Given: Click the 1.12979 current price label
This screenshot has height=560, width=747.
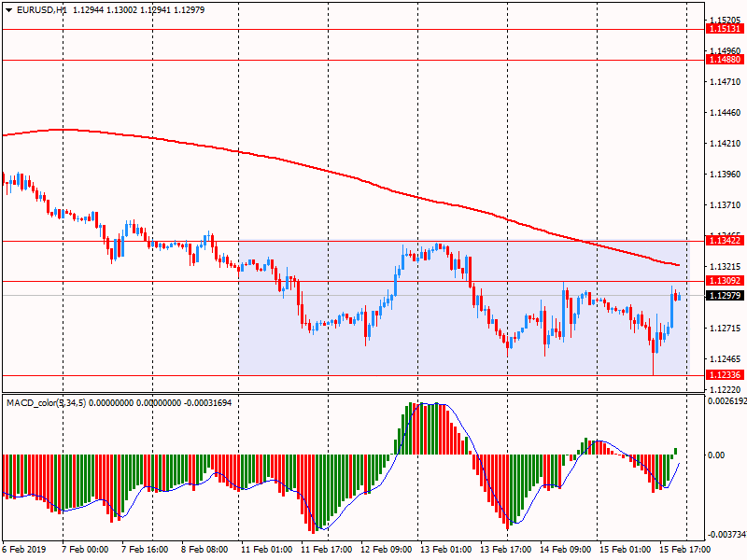Looking at the screenshot, I should [x=726, y=296].
